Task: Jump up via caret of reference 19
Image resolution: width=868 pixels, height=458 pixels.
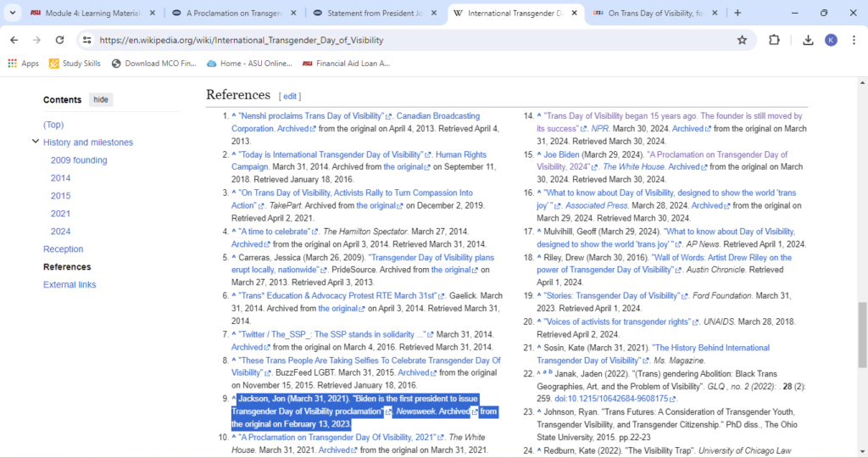Action: pos(538,296)
